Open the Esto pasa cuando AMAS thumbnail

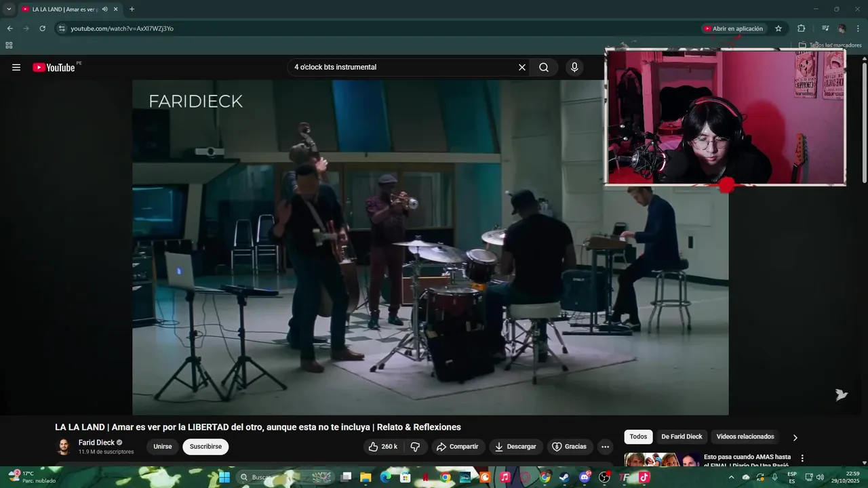click(x=662, y=460)
